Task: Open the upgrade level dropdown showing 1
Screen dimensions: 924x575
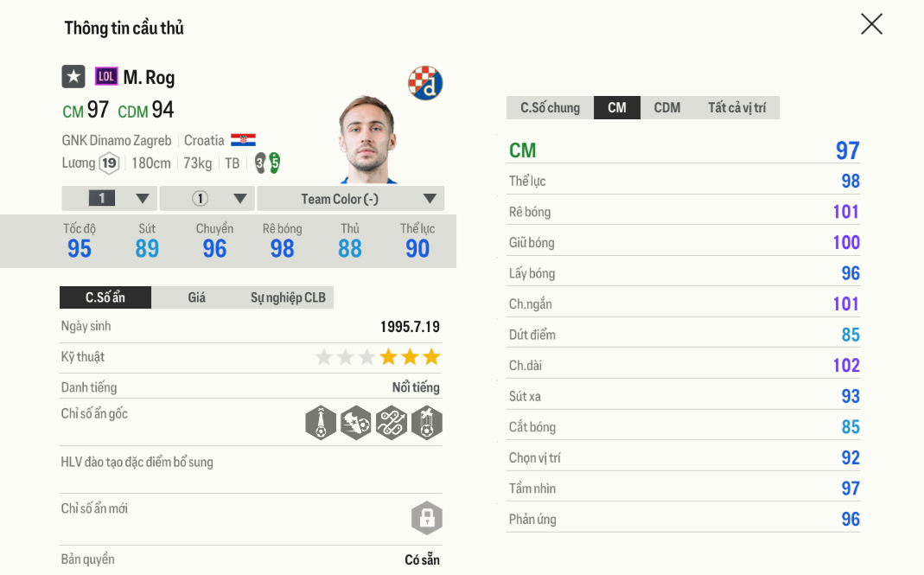Action: click(110, 199)
